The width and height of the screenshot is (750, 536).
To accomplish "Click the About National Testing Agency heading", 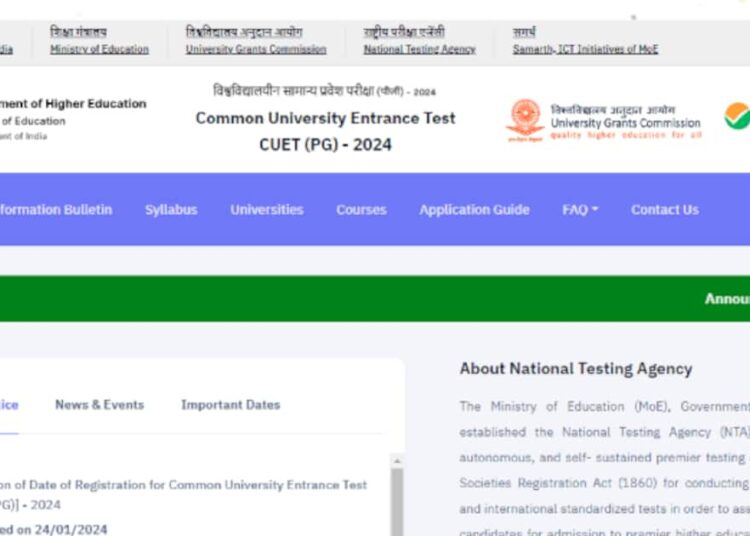I will click(576, 369).
